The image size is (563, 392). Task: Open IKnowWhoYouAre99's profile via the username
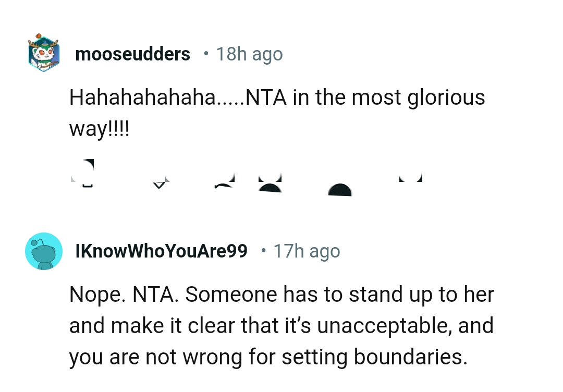(x=162, y=251)
